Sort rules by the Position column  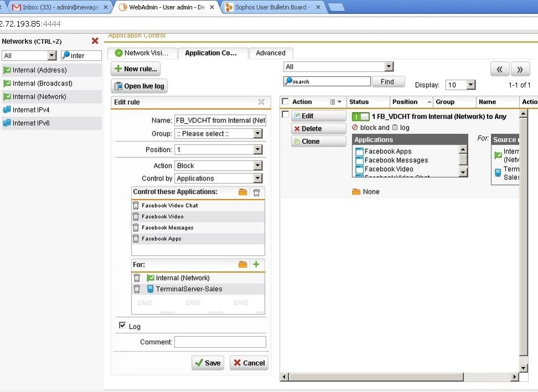411,102
